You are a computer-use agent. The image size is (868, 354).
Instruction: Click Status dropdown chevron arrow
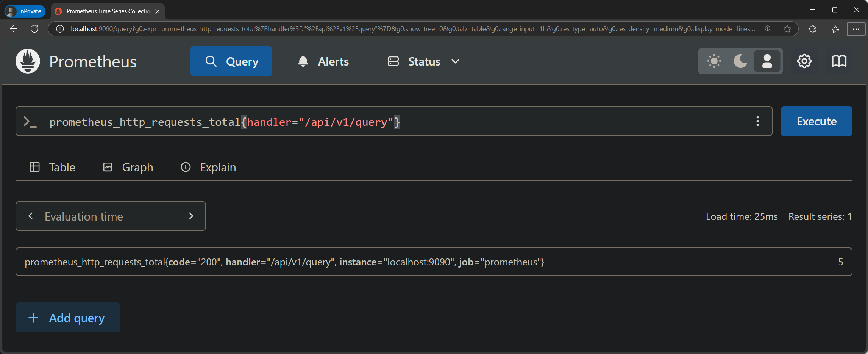455,61
